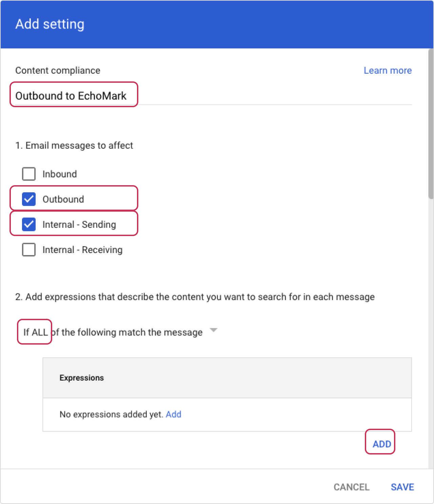The width and height of the screenshot is (434, 504).
Task: Click the Content compliance heading
Action: pyautogui.click(x=58, y=71)
